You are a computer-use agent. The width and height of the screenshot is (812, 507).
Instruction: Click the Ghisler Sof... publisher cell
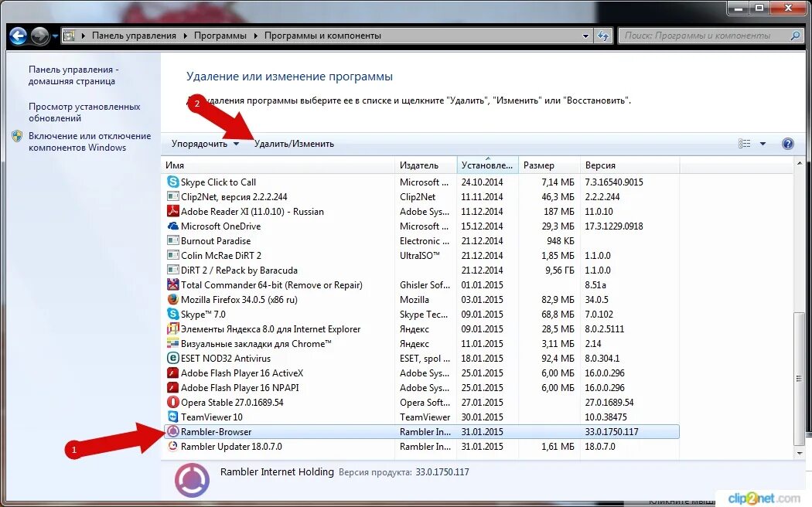[425, 285]
